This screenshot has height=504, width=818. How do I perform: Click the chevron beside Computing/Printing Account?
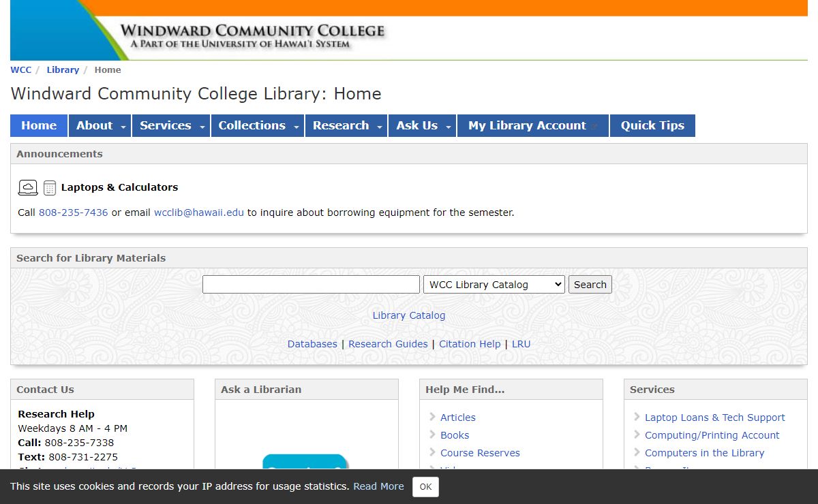[x=637, y=435]
